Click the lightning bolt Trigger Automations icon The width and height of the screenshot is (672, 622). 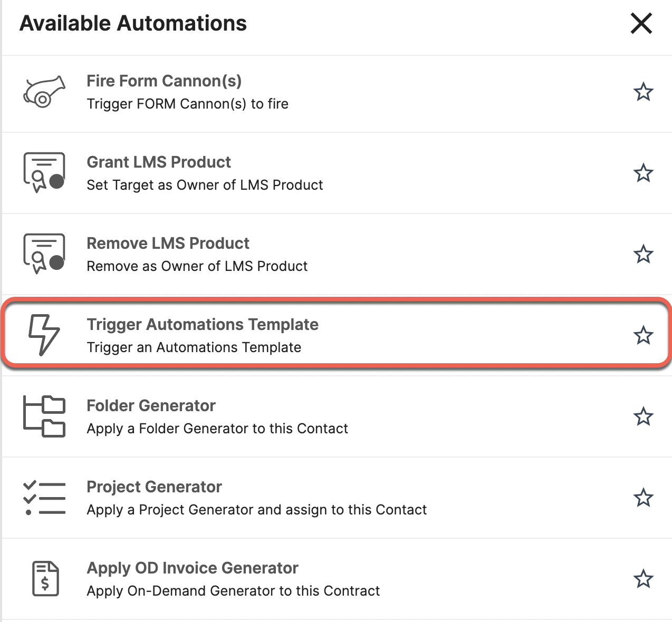tap(44, 335)
